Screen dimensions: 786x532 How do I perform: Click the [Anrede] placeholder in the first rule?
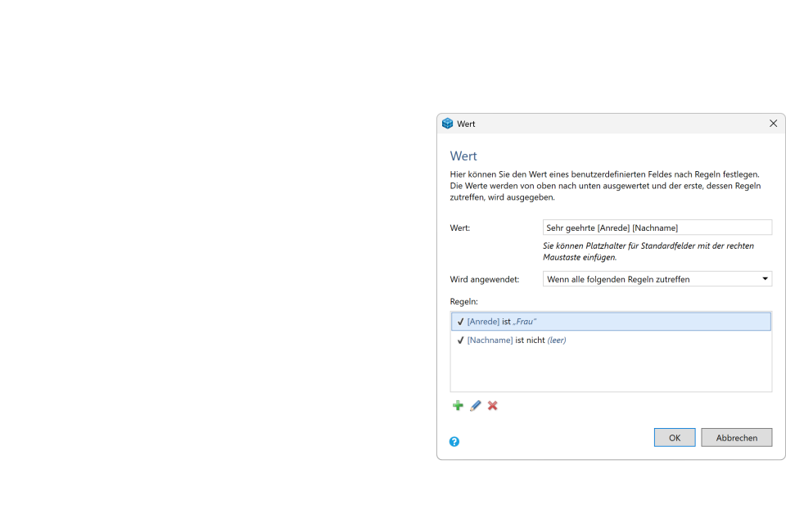483,322
